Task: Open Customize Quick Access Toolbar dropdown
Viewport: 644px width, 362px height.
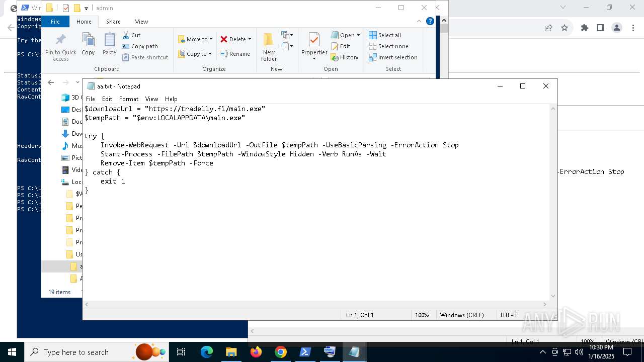Action: click(87, 8)
